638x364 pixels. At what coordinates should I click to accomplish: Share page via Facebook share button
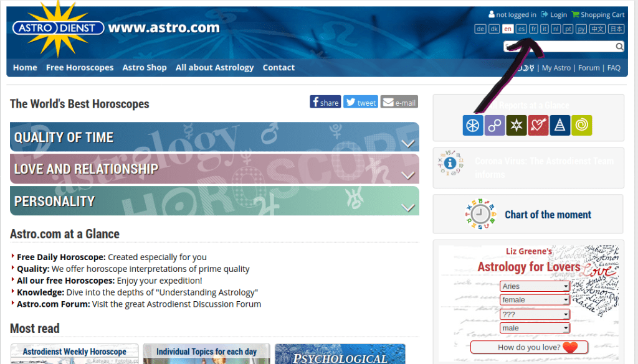(x=325, y=103)
